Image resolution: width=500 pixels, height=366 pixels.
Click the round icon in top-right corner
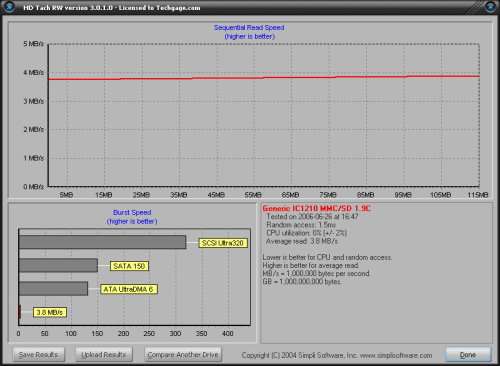[491, 7]
